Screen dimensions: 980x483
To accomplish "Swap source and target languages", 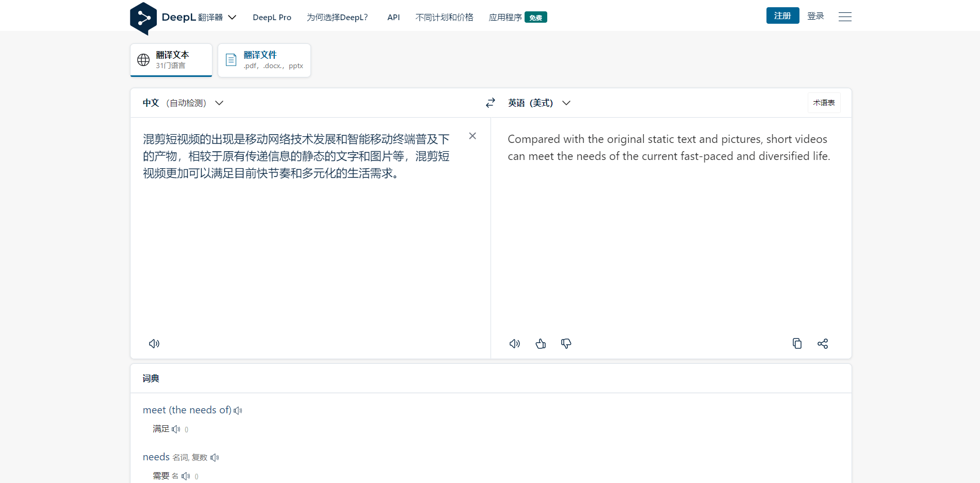I will click(x=491, y=103).
